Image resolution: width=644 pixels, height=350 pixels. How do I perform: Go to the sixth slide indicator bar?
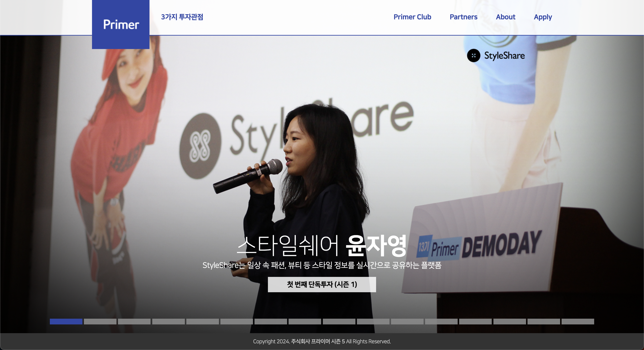237,321
